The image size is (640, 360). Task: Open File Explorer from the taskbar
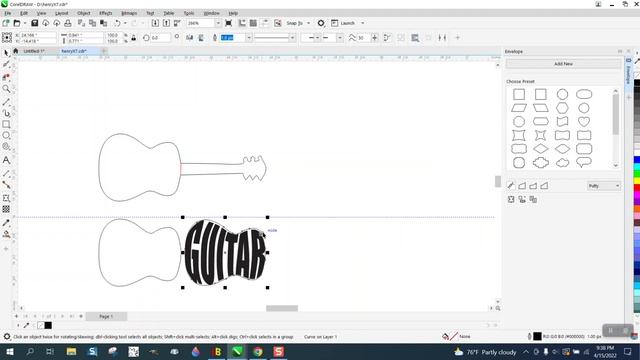click(x=71, y=351)
